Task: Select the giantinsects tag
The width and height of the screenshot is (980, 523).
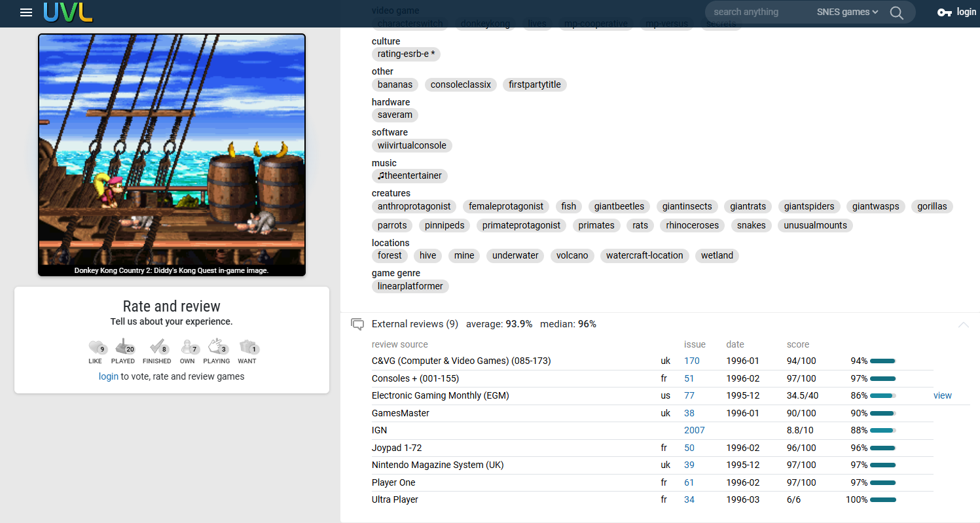Action: (687, 206)
